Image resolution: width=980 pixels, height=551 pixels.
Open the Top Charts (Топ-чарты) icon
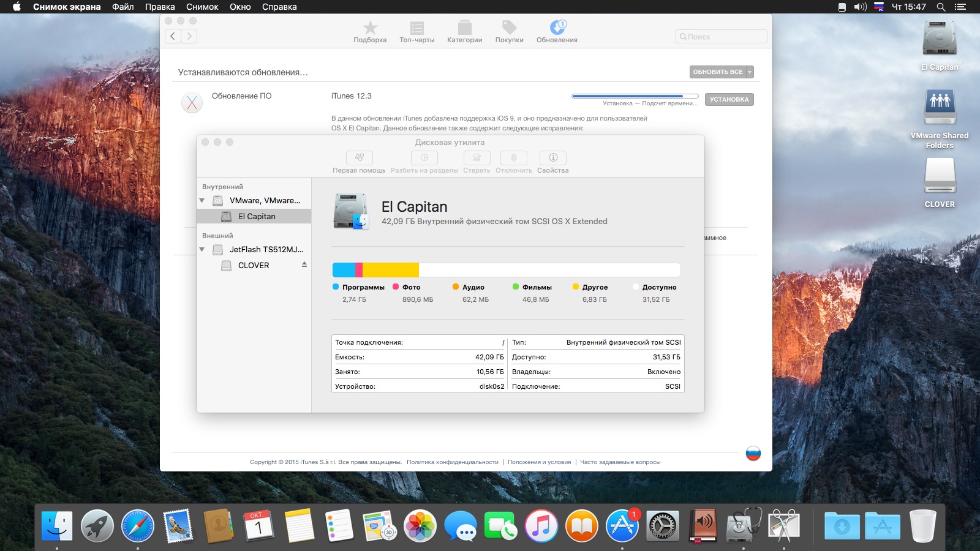coord(417,28)
